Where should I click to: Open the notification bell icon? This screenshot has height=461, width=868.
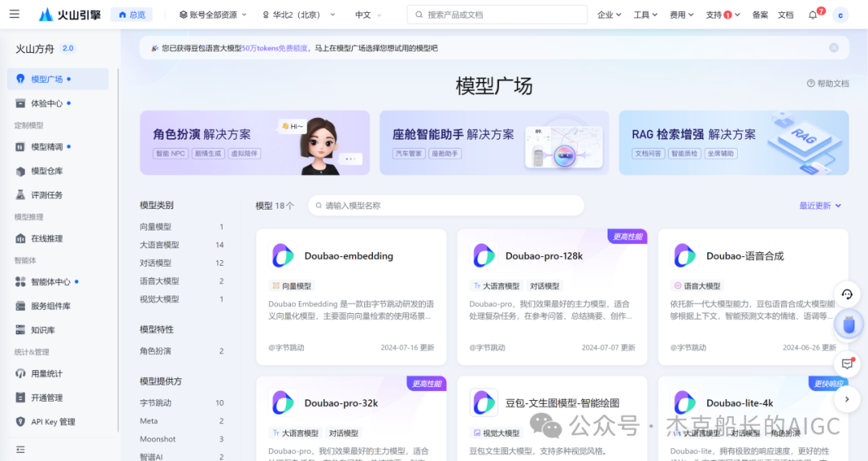point(813,15)
